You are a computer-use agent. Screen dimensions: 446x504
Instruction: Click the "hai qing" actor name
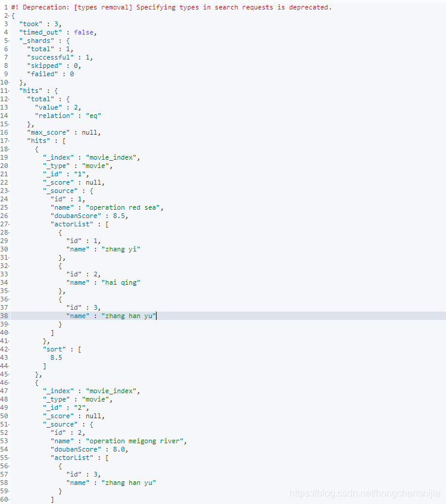[121, 283]
